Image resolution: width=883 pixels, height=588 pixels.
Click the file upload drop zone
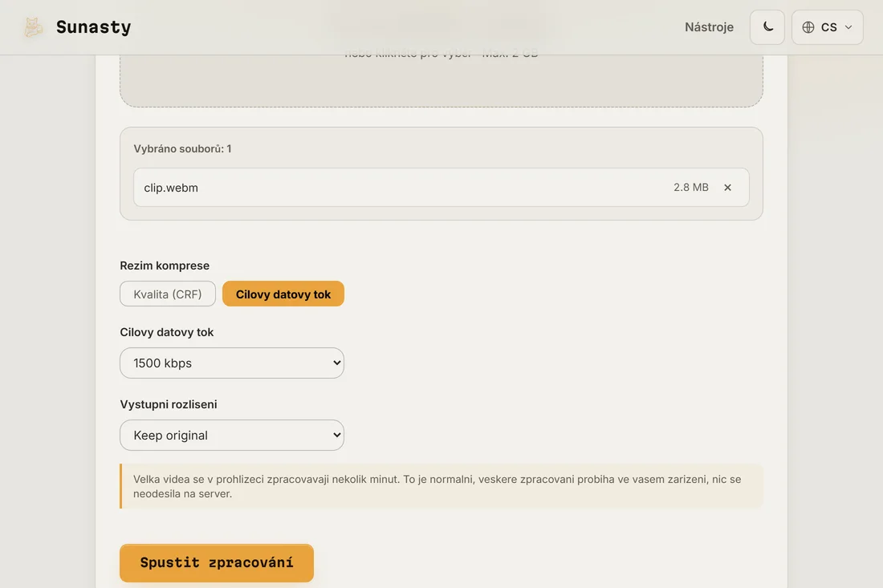pyautogui.click(x=441, y=80)
